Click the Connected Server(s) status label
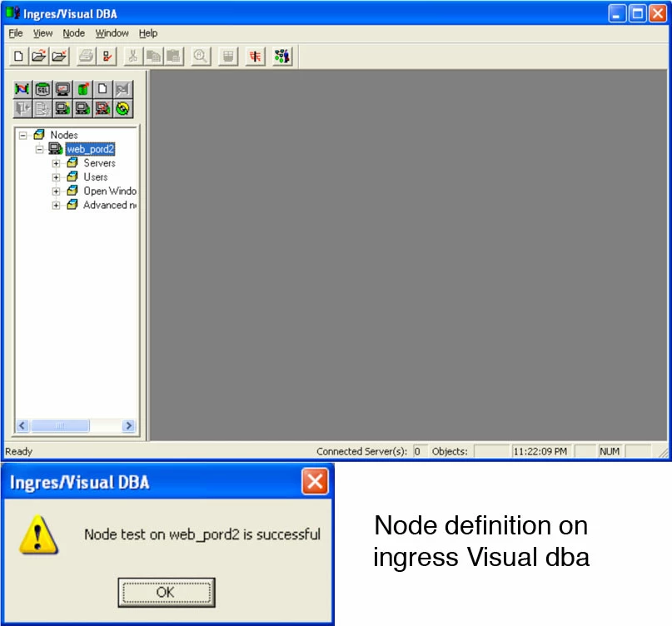This screenshot has width=672, height=626. pos(361,452)
